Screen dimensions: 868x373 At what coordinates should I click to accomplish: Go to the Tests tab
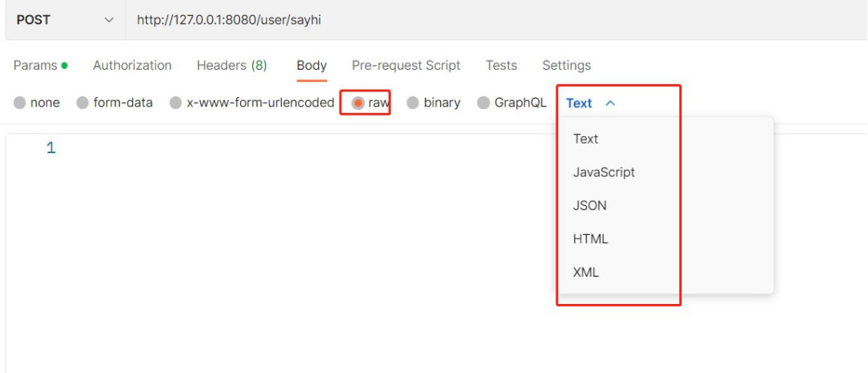[502, 65]
